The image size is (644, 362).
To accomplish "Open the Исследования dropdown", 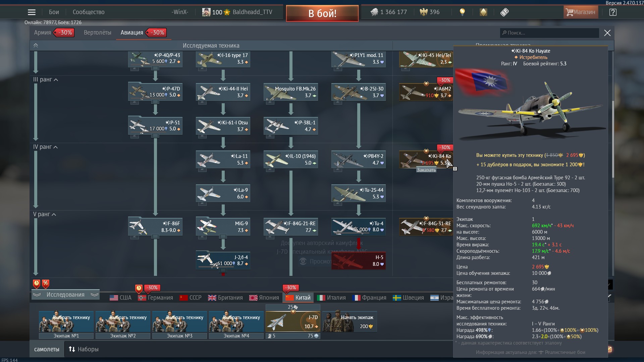I will pos(65,295).
